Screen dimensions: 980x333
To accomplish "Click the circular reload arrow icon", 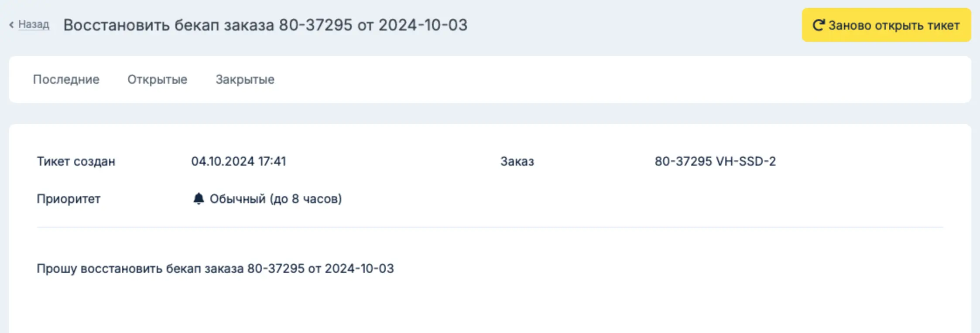I will [819, 25].
